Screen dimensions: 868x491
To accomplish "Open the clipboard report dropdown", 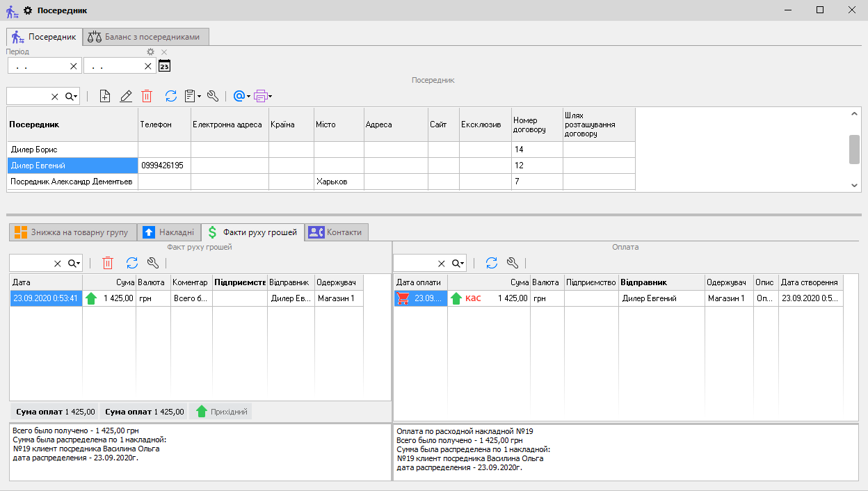I will pos(193,97).
